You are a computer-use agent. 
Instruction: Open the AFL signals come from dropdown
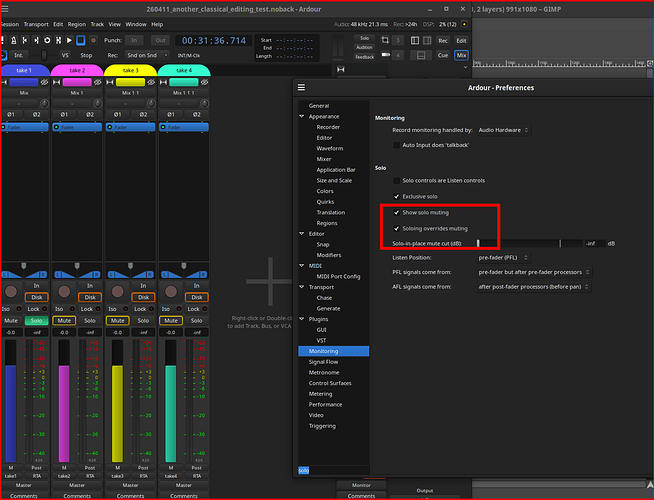534,286
